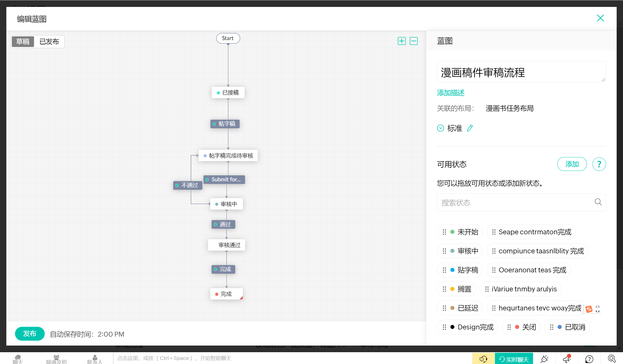623x364 pixels.
Task: Click the megaphone notification icon in bottom bar
Action: tap(566, 359)
